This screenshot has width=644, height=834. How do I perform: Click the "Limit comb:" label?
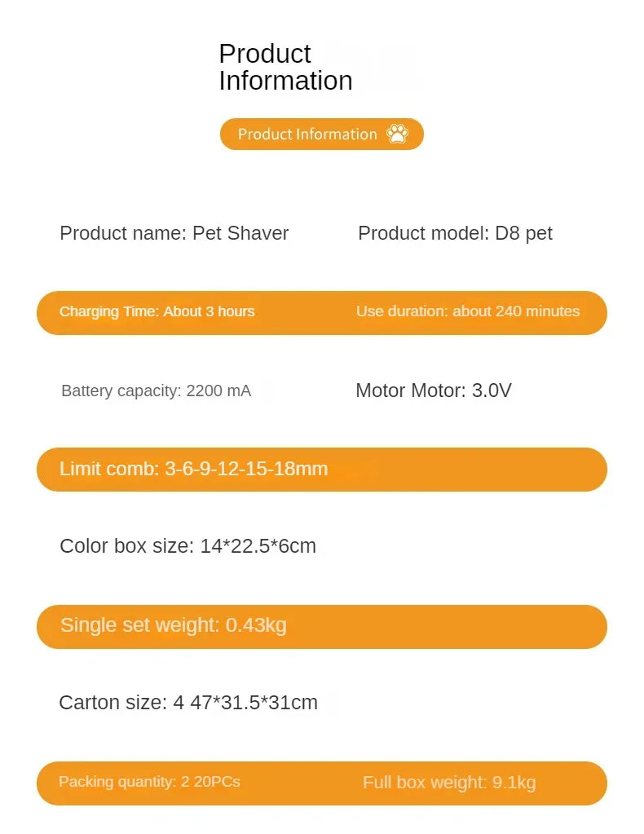pyautogui.click(x=109, y=469)
